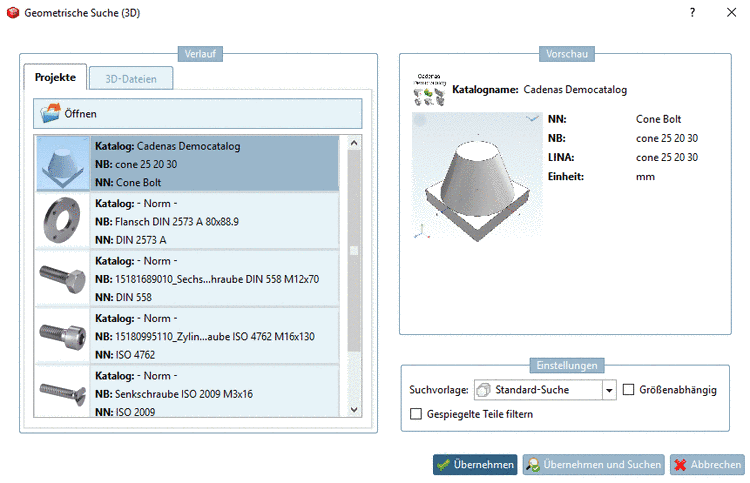Click the Verlauf group label
Viewport: 750px width, 483px height.
point(200,54)
